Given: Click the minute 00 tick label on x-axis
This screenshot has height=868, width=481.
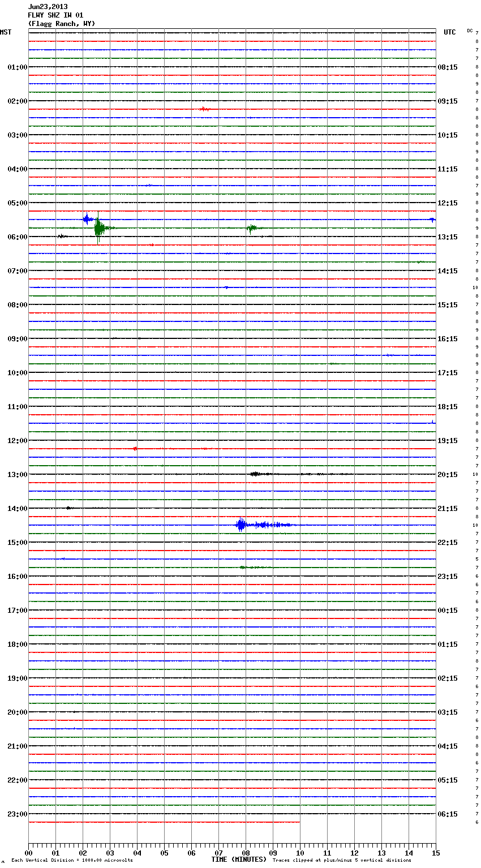Looking at the screenshot, I should (28, 853).
